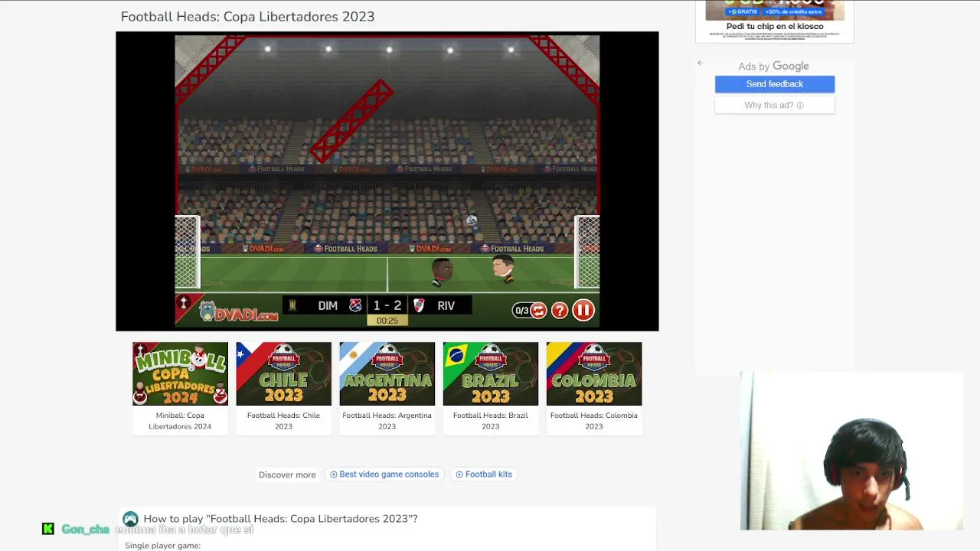This screenshot has width=980, height=551.
Task: Click the red swap substitution icon
Action: [x=538, y=310]
